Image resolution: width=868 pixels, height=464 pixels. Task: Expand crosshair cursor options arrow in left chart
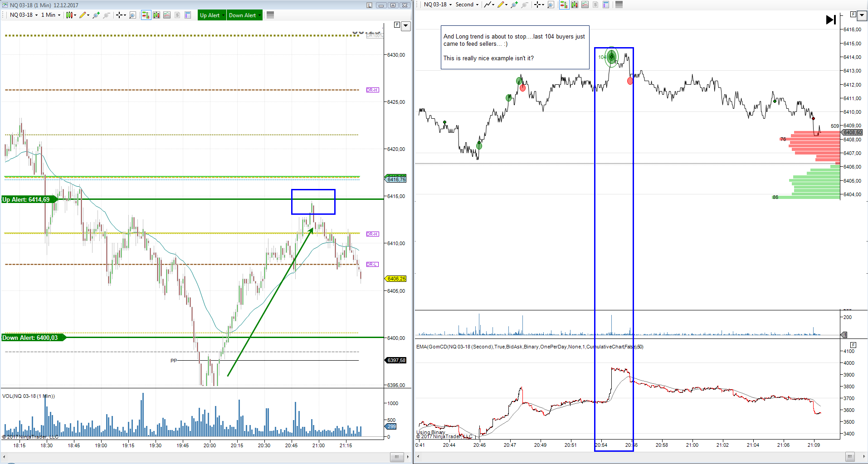click(x=125, y=15)
